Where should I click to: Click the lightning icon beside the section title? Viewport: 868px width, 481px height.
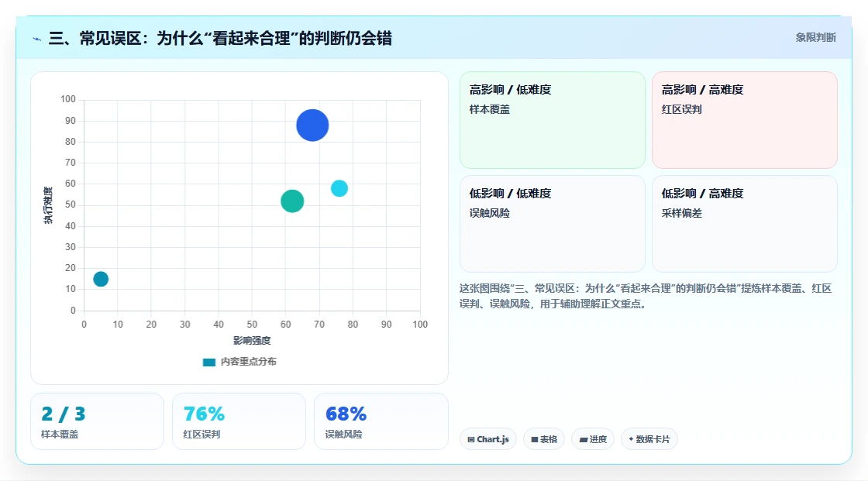tap(37, 39)
